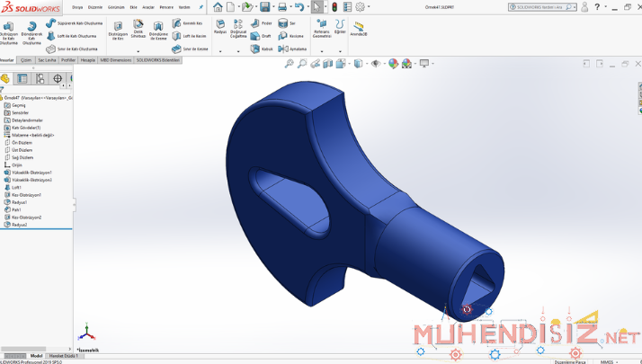Click the Kabuk shell tool

click(261, 49)
